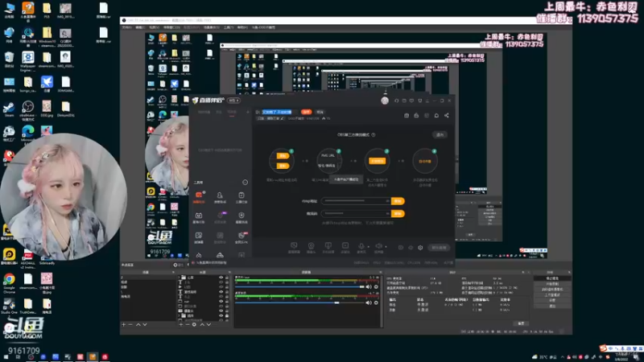Open the Help menu in OBS

(242, 27)
